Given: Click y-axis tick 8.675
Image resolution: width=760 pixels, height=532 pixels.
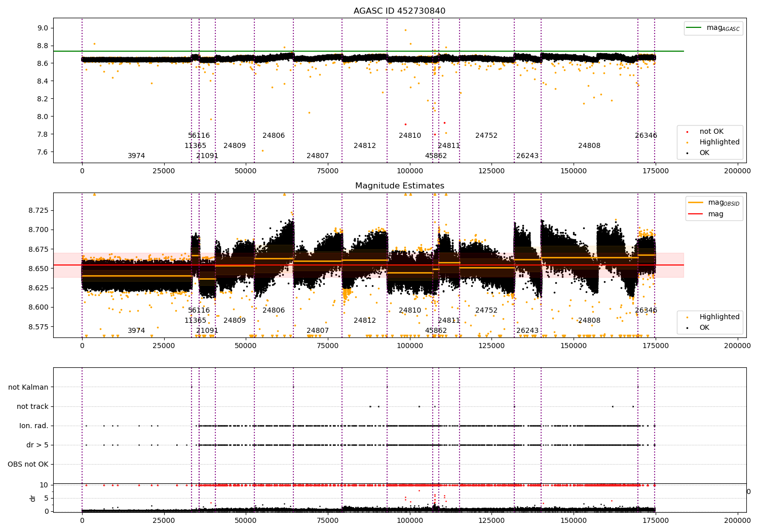Looking at the screenshot, I should (x=39, y=249).
